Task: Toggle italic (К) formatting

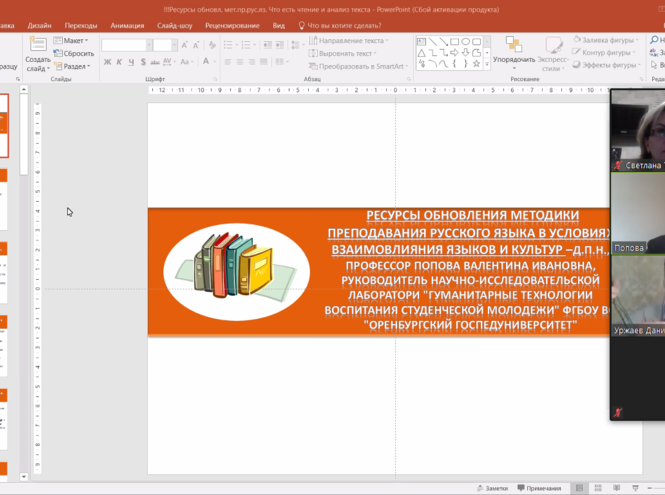Action: 118,63
